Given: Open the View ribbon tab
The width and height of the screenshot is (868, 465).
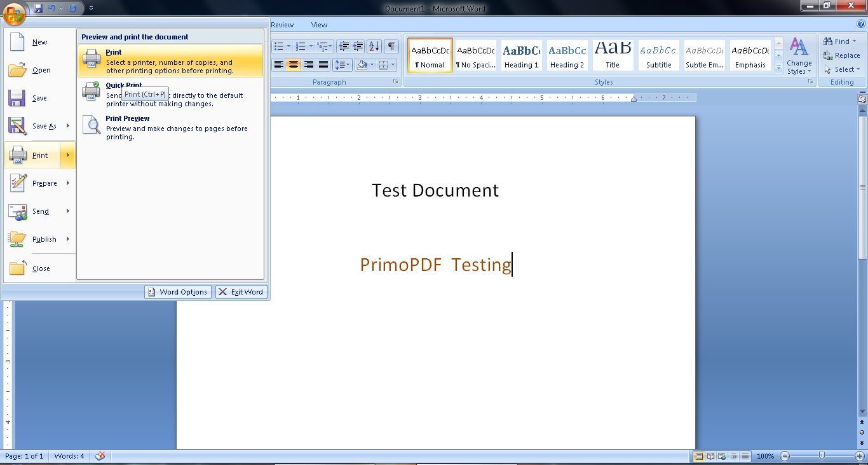Looking at the screenshot, I should pyautogui.click(x=320, y=25).
